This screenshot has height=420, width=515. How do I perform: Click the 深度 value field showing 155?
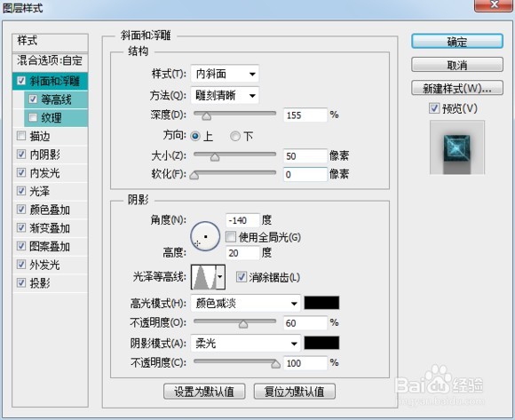[x=305, y=115]
